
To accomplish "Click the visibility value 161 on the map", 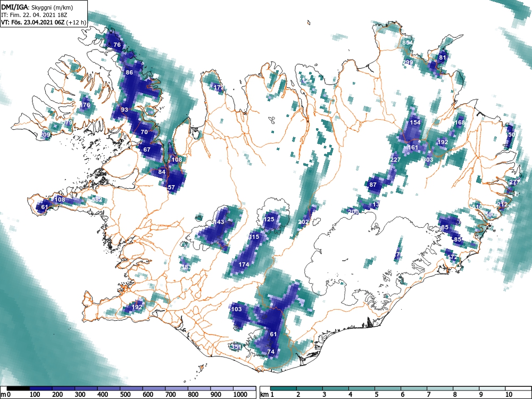I will 413,147.
